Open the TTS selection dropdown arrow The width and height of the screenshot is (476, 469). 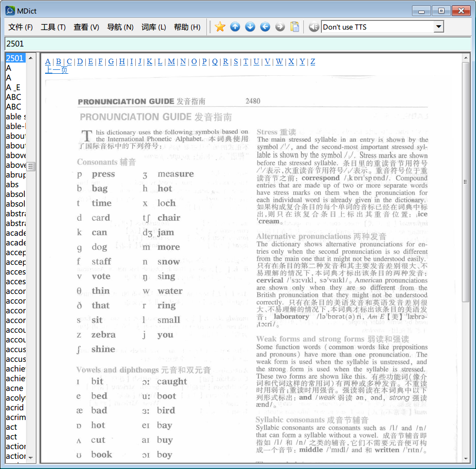438,27
